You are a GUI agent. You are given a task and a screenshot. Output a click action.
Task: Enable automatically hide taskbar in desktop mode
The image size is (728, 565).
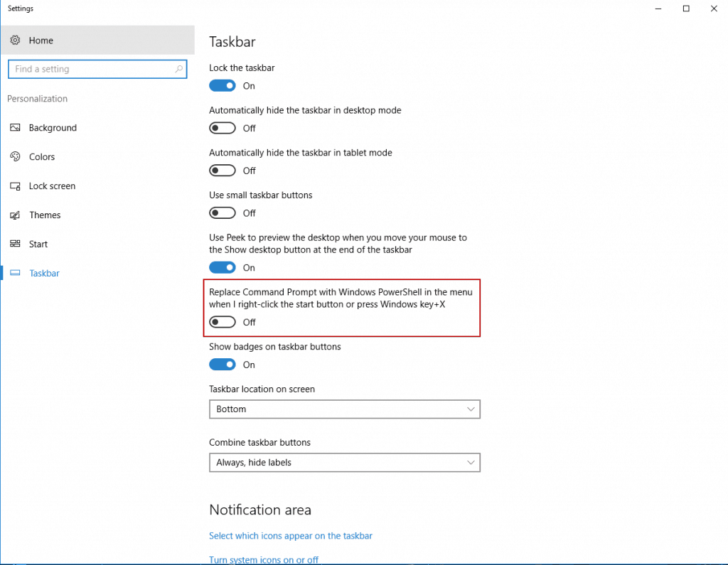coord(222,128)
